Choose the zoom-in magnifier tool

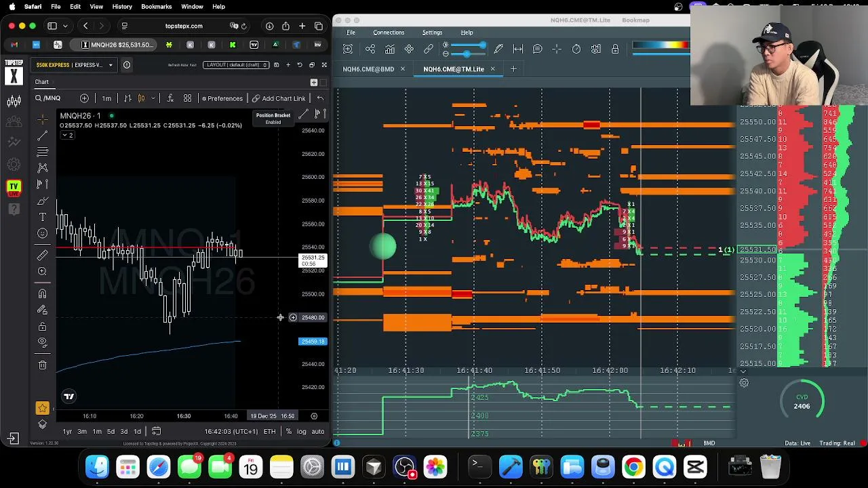click(42, 271)
